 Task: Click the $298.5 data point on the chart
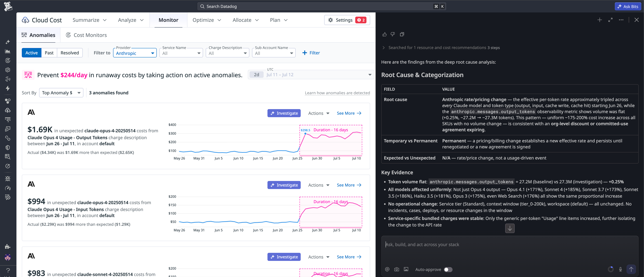[x=305, y=134]
